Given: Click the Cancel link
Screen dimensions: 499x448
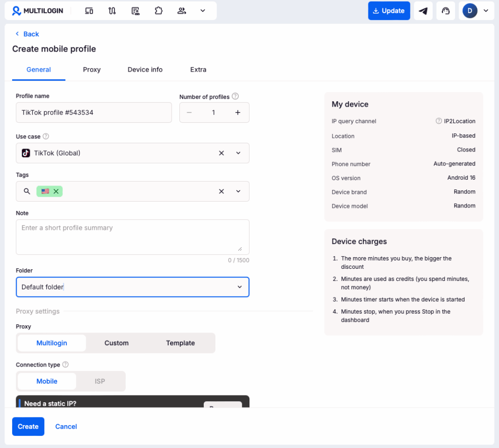Looking at the screenshot, I should pos(66,427).
